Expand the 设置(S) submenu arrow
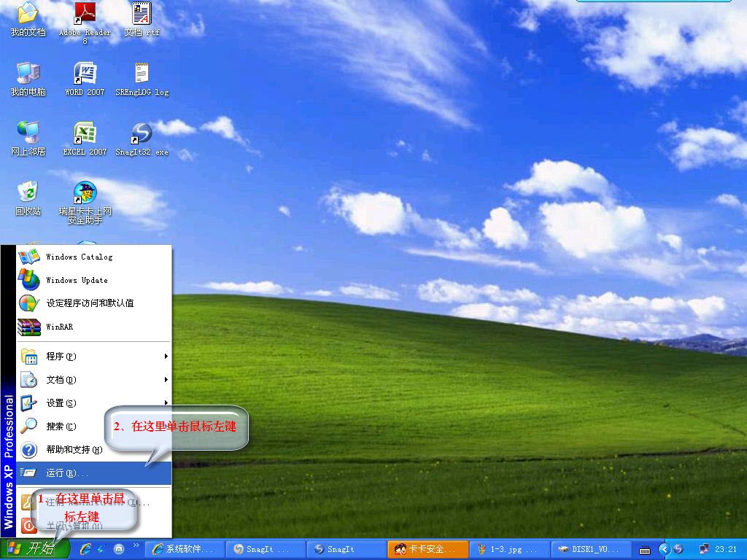Screen dimensions: 747x560 pyautogui.click(x=166, y=402)
